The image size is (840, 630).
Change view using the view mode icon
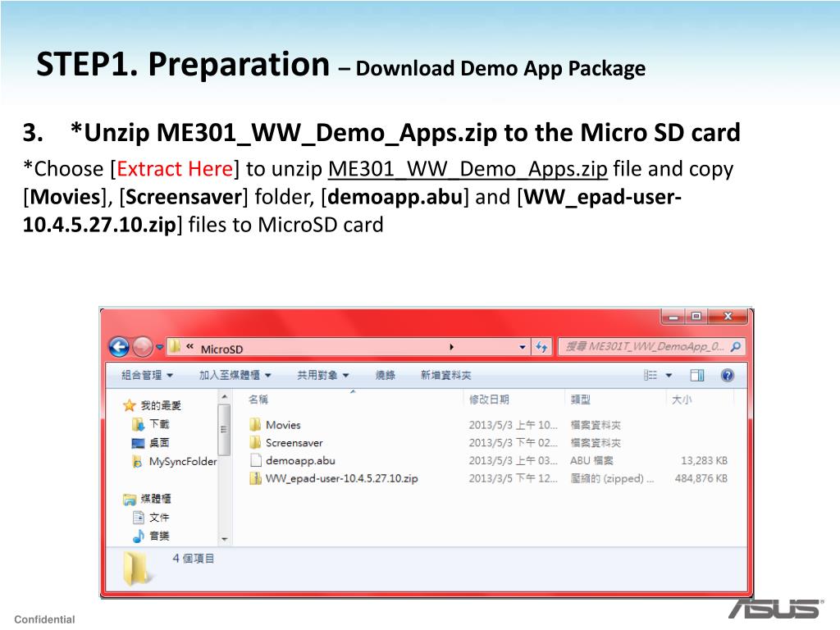click(x=651, y=375)
